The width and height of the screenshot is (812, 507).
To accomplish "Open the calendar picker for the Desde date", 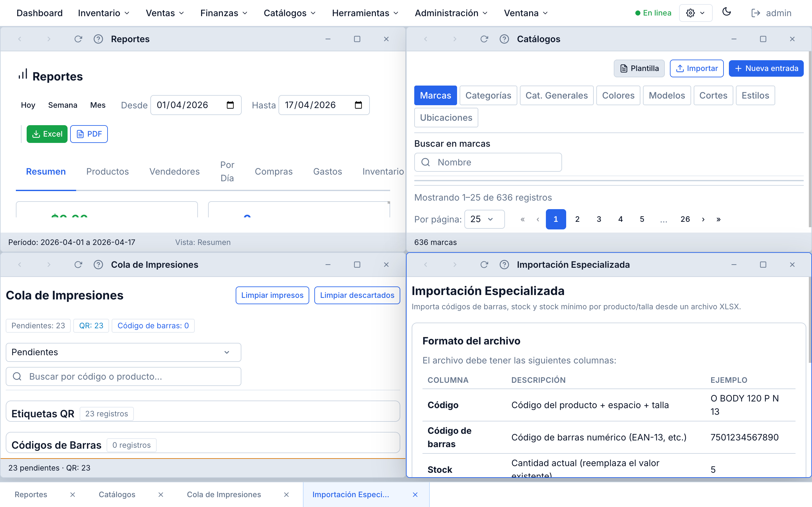I will (x=231, y=105).
